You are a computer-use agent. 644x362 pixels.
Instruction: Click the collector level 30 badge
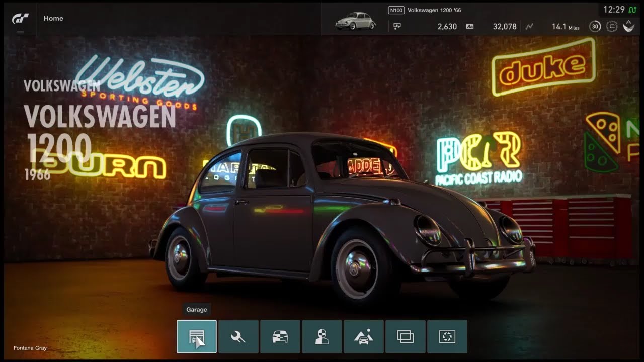pyautogui.click(x=595, y=26)
